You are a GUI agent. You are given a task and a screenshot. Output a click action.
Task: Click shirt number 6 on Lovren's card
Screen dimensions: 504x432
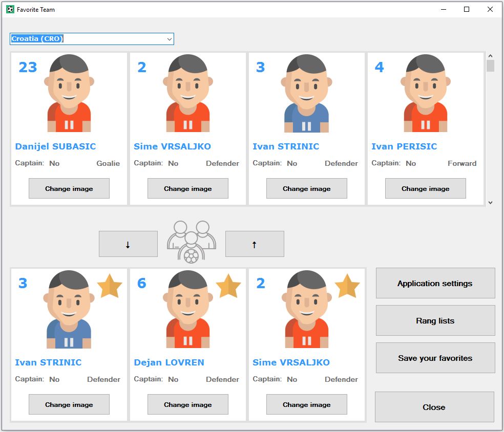(x=142, y=283)
